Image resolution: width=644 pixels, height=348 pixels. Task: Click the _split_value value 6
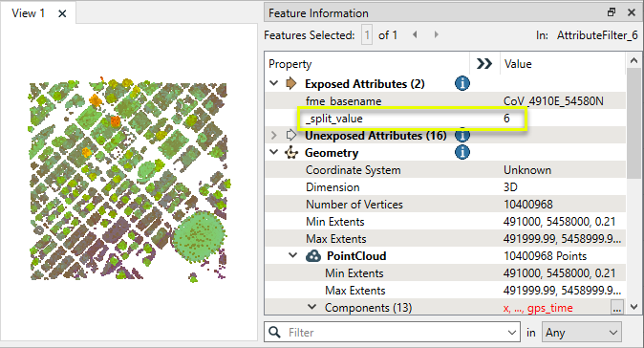pos(506,119)
